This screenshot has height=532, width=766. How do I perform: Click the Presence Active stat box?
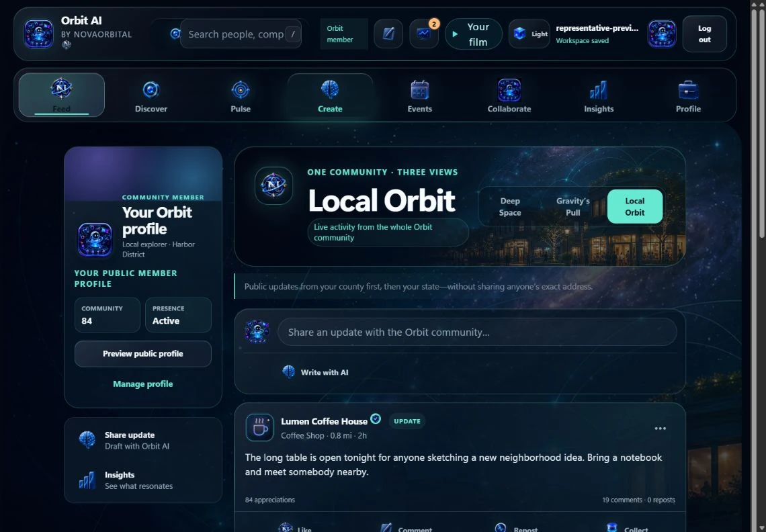pos(178,315)
